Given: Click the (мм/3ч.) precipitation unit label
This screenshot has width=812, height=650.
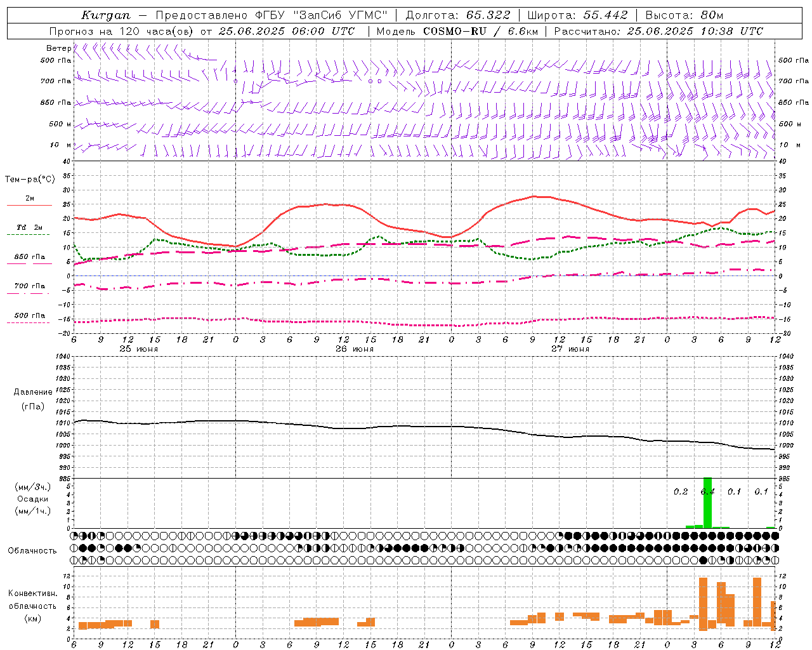Looking at the screenshot, I should [32, 487].
